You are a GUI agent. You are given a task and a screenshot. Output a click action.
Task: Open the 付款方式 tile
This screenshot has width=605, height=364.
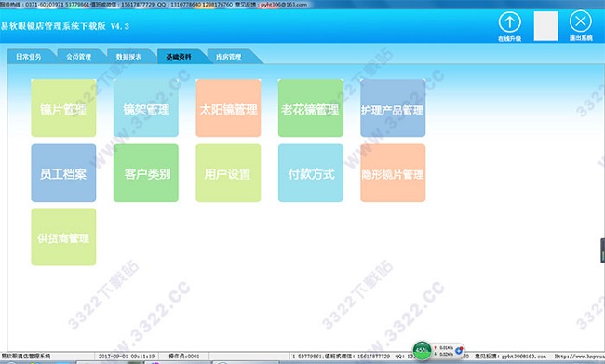point(311,173)
